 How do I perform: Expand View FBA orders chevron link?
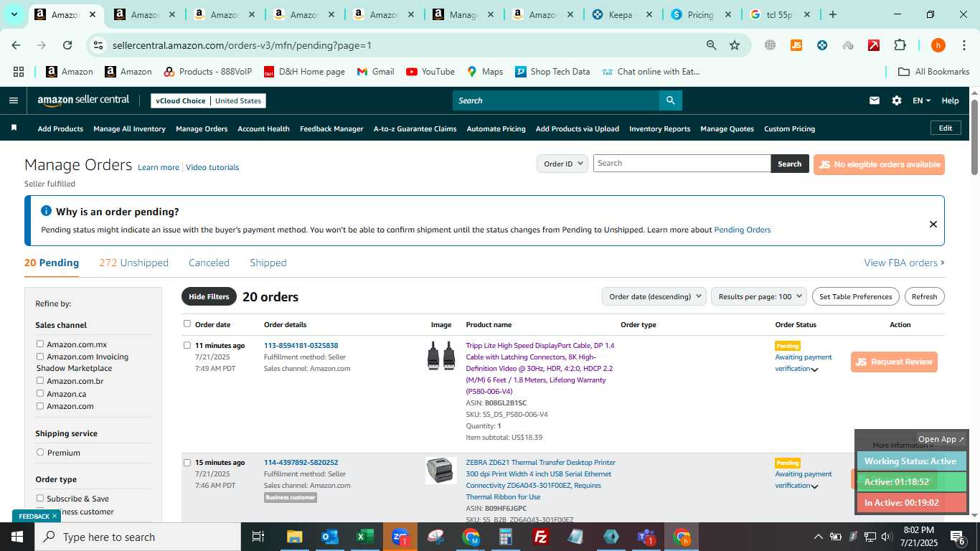(904, 263)
